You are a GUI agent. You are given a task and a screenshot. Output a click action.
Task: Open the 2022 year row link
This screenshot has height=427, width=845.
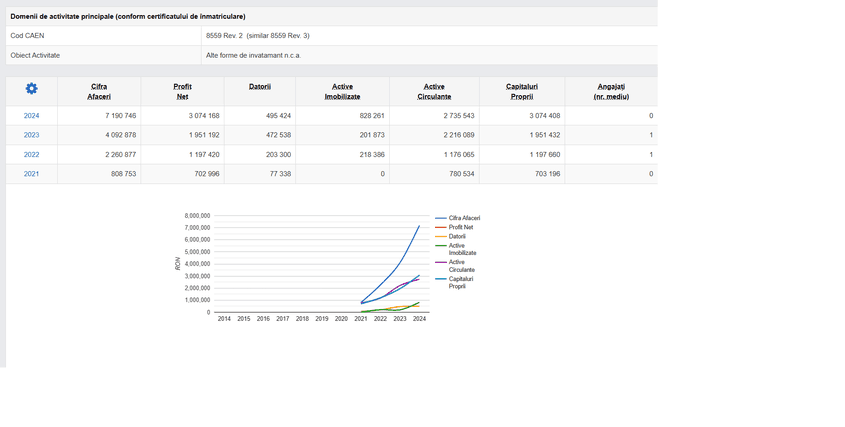[32, 155]
